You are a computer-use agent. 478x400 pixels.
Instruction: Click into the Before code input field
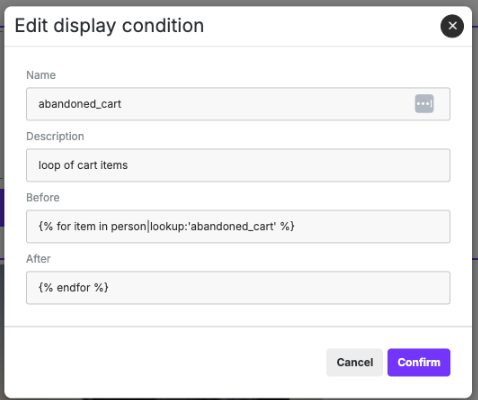click(x=238, y=226)
